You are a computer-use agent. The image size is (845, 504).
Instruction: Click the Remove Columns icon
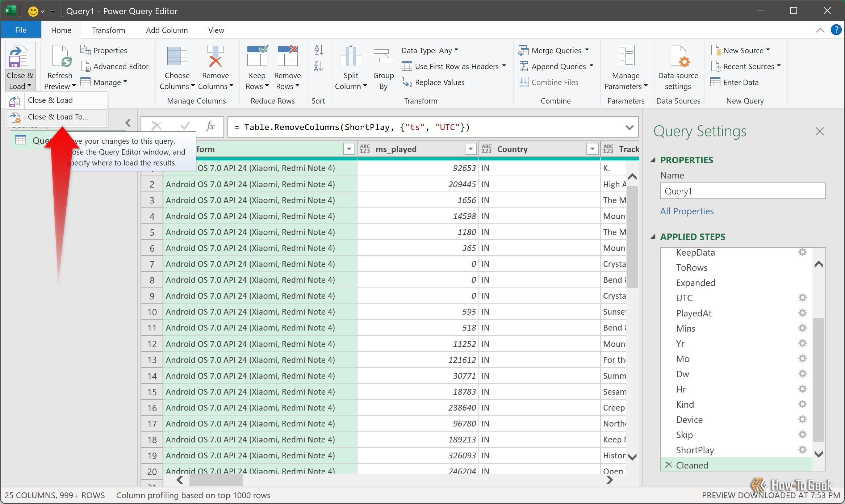215,56
